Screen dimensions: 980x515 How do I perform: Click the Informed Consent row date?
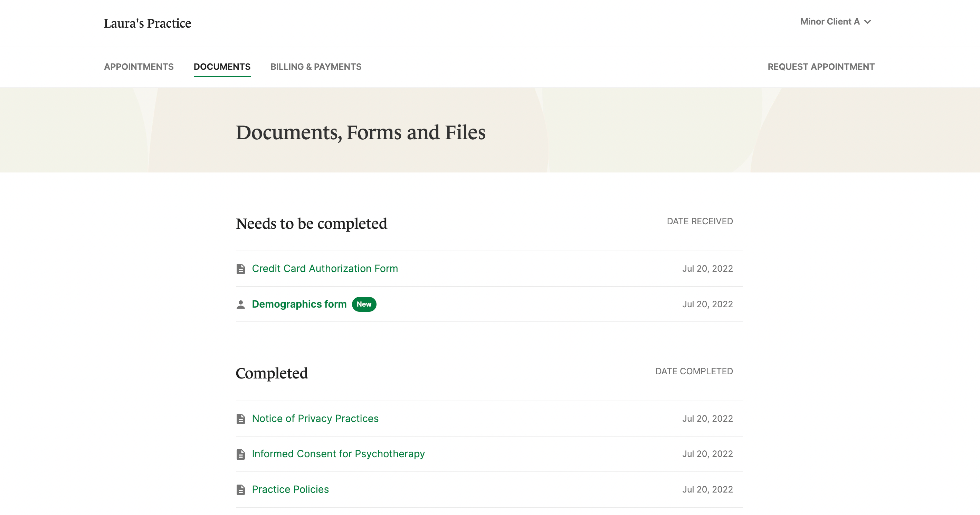point(707,454)
